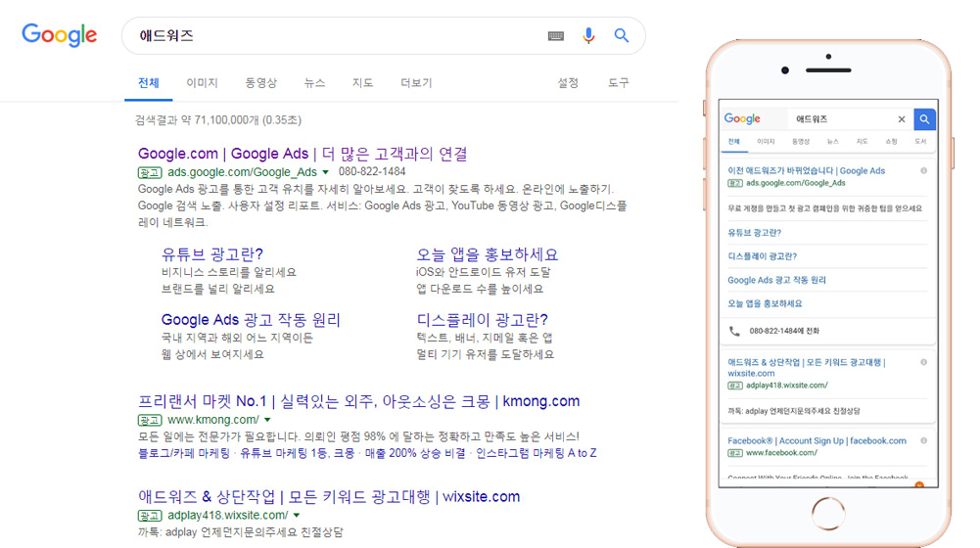
Task: Select the 전체 tab on desktop
Action: [148, 83]
